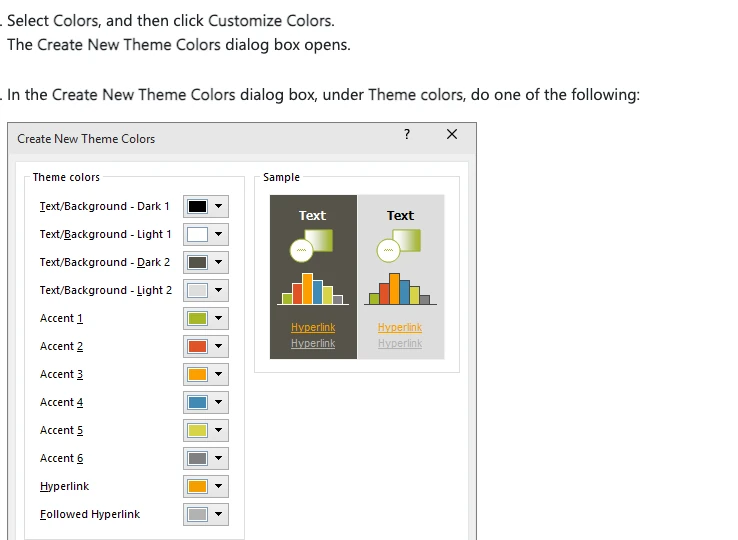Viewport: 738px width, 540px height.
Task: Click the 'Accent 5' label
Action: [61, 430]
